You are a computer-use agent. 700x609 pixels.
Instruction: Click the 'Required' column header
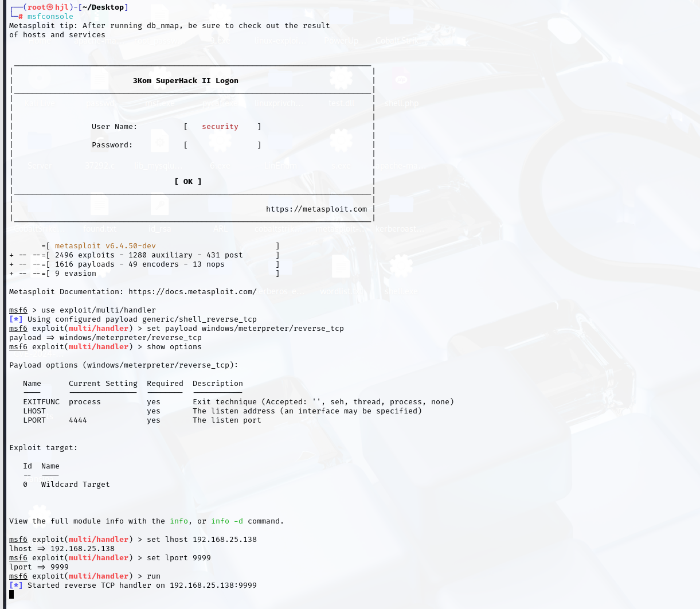coord(165,384)
